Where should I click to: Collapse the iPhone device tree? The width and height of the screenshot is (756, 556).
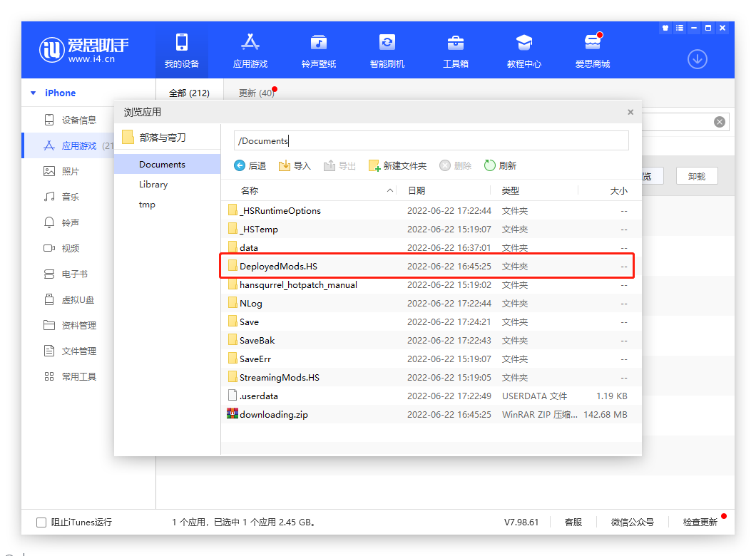point(34,93)
